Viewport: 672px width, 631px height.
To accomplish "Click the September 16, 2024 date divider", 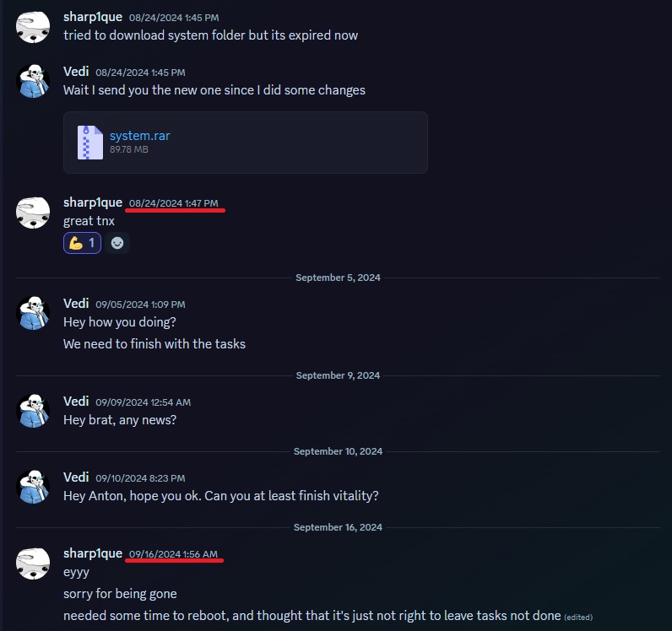I will coord(338,527).
